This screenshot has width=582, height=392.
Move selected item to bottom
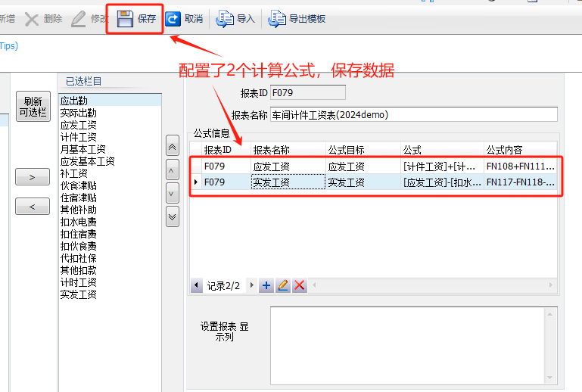pyautogui.click(x=173, y=216)
